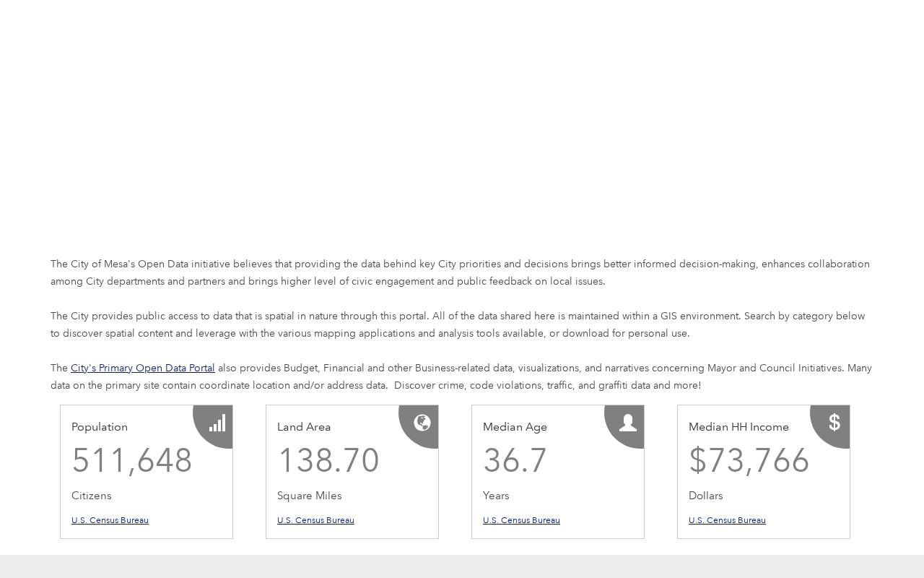Click the Open Data initiative intro paragraph
The image size is (924, 578).
click(x=460, y=272)
